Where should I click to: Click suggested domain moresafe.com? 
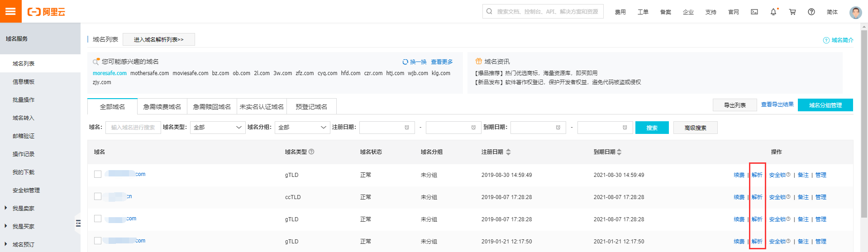(x=110, y=73)
